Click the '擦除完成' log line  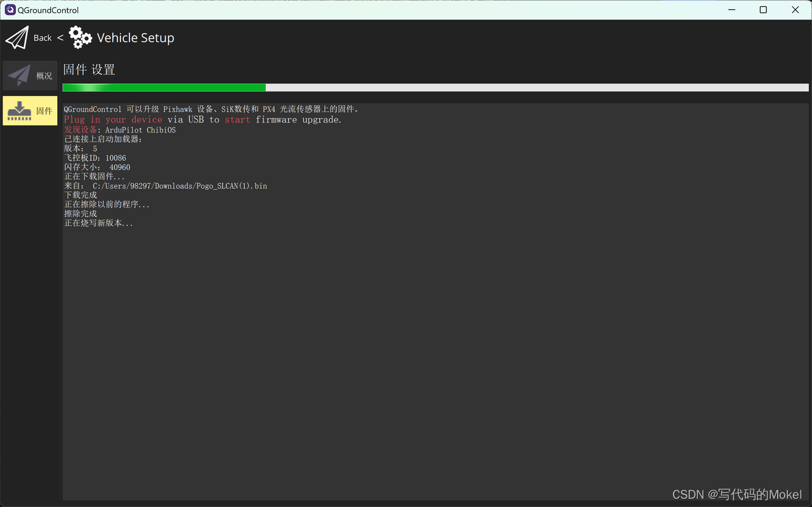pos(81,214)
